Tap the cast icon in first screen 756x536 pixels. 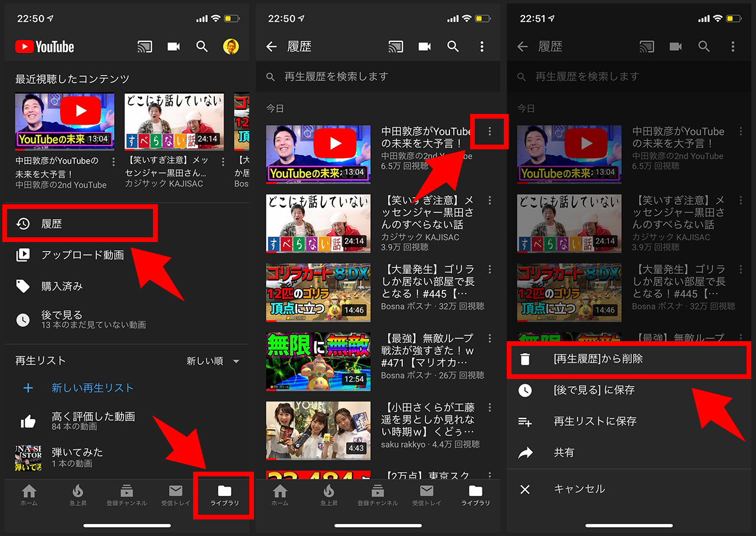coord(144,47)
